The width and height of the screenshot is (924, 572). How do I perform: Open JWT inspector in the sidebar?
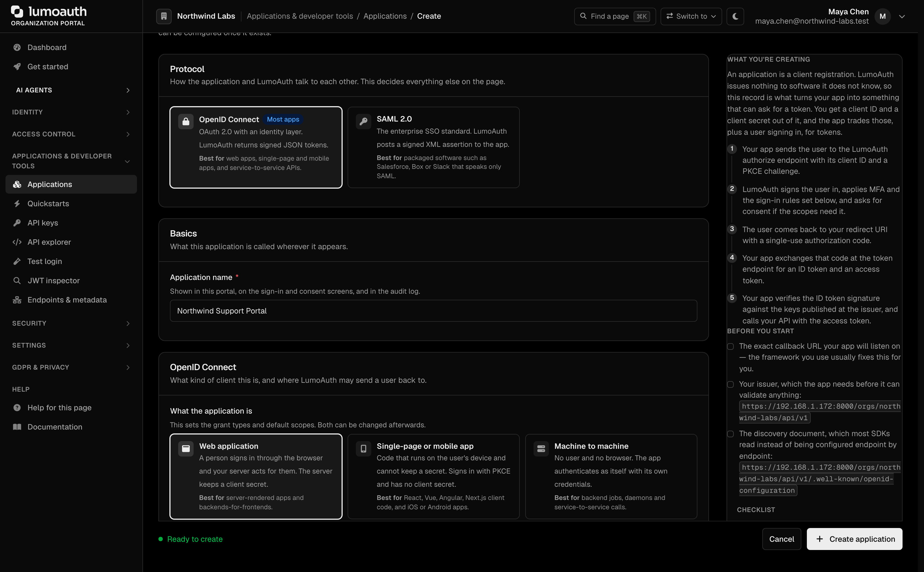coord(71,281)
